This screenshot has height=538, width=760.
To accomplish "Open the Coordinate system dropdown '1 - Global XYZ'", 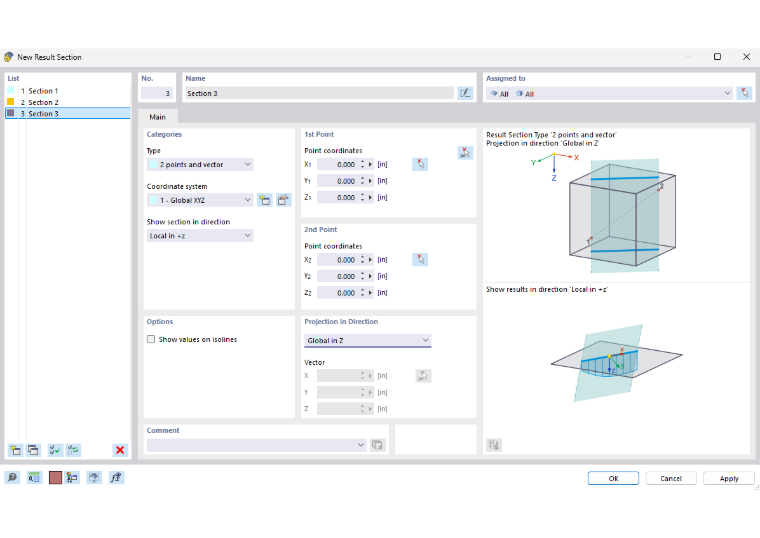I will click(x=200, y=200).
